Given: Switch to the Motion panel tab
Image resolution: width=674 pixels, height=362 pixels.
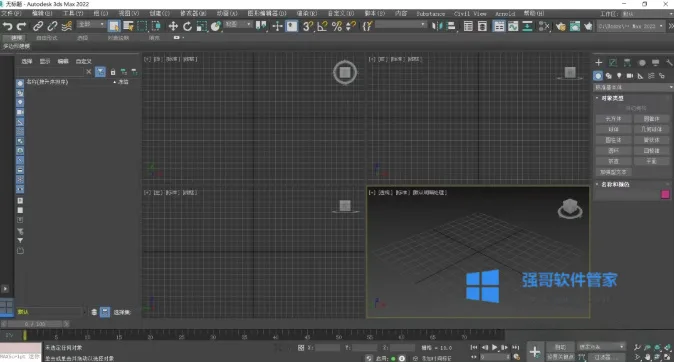Looking at the screenshot, I should (x=642, y=63).
